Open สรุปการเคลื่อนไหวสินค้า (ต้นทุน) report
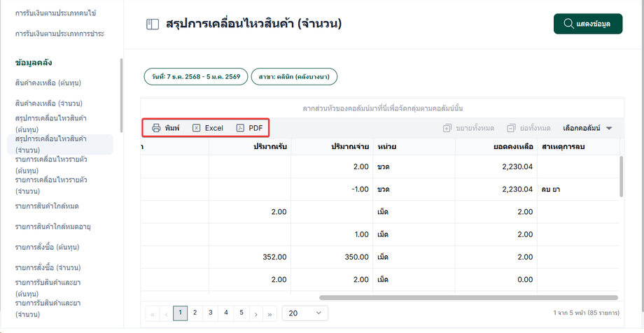644x333 pixels. click(x=51, y=124)
